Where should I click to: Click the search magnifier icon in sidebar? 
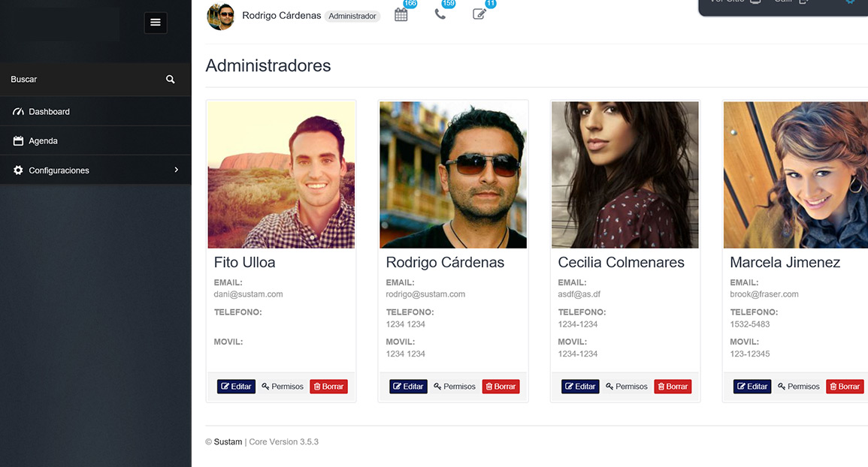pos(171,79)
